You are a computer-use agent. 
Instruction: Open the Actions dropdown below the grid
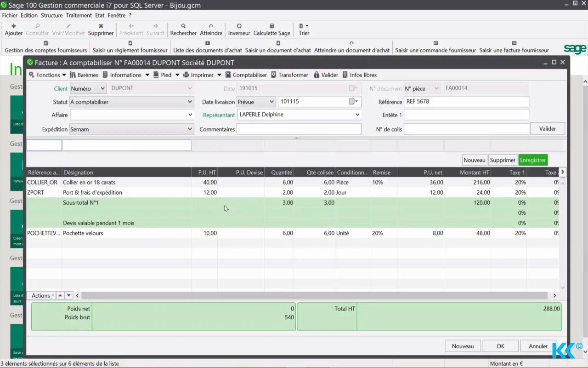tap(43, 296)
